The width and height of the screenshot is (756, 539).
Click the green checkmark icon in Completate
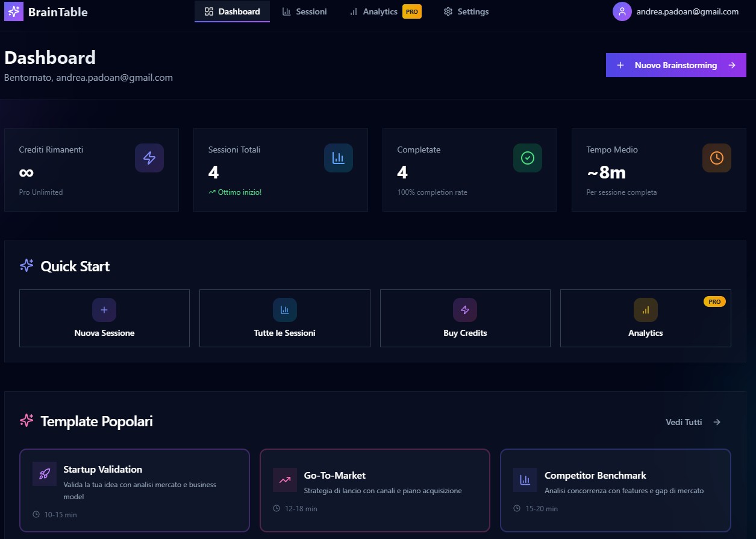pyautogui.click(x=528, y=158)
